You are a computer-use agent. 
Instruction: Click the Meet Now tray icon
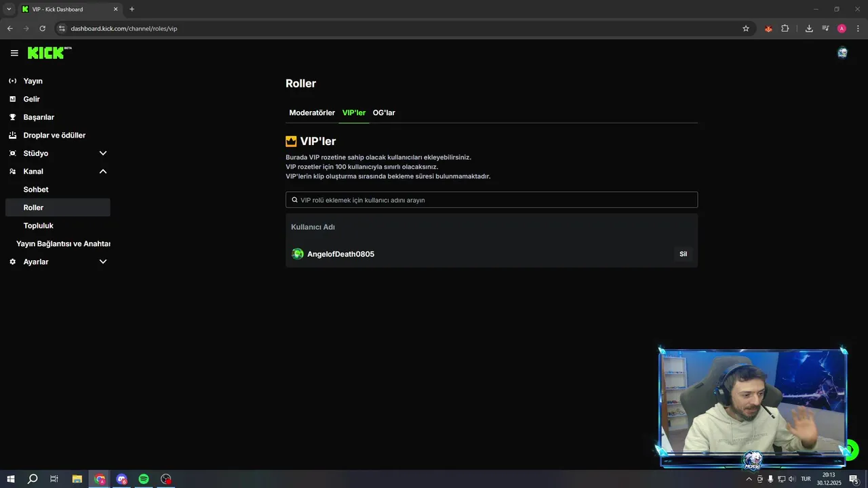click(759, 479)
